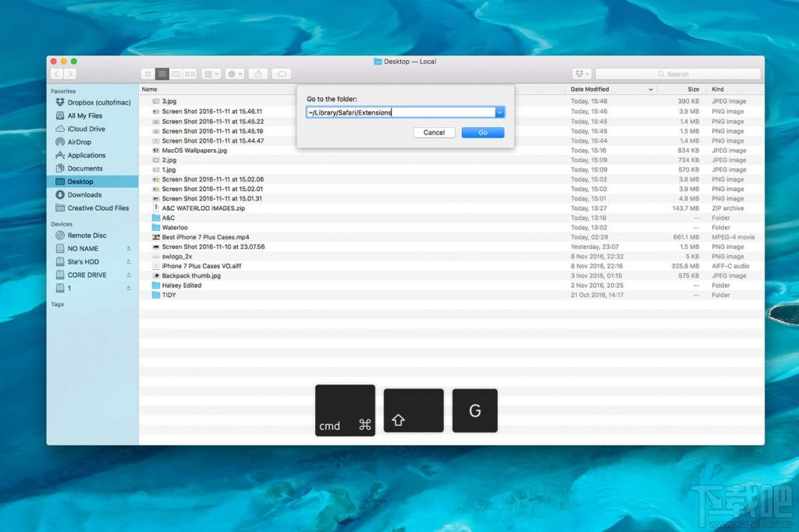Switch to column view
This screenshot has width=799, height=532.
coord(176,74)
